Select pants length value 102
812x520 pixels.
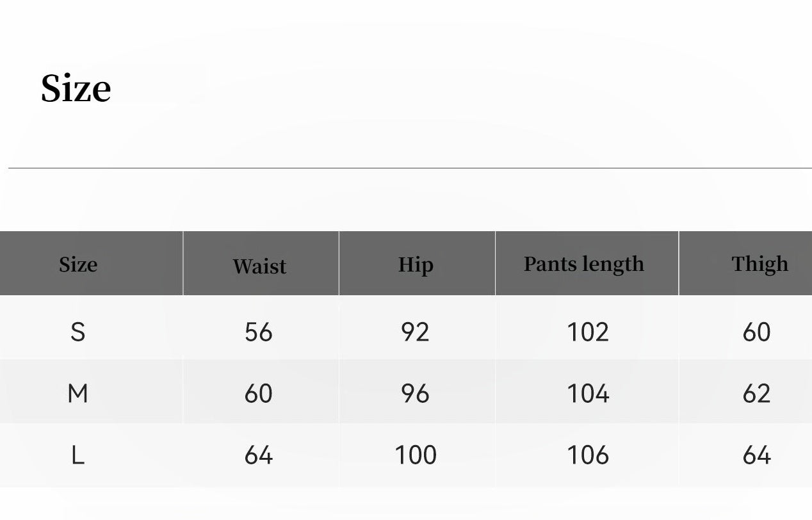[588, 332]
